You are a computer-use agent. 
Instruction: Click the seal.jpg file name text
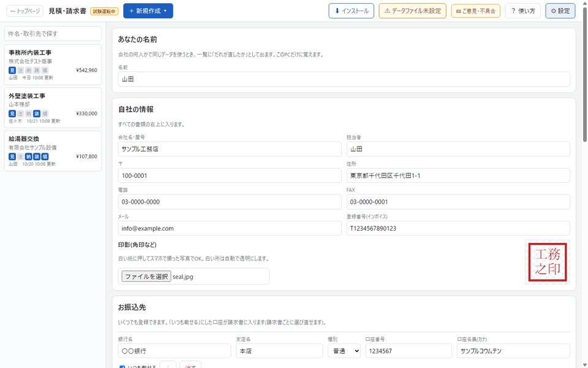click(x=183, y=277)
